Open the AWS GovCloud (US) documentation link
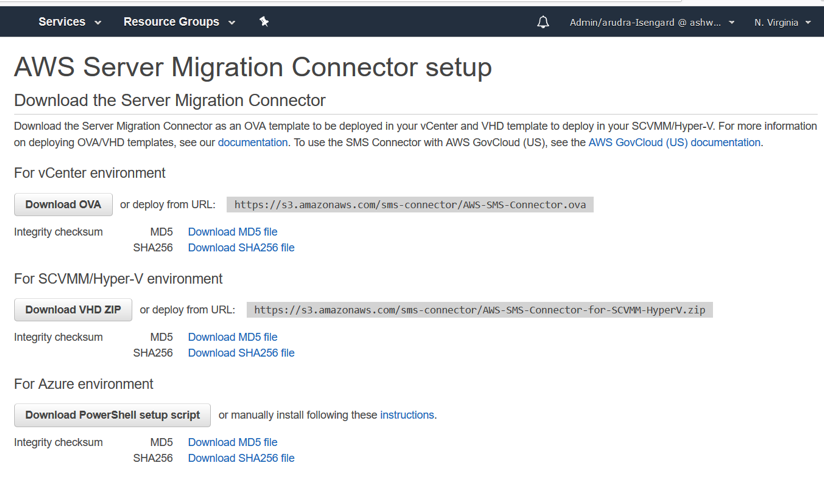 (674, 142)
